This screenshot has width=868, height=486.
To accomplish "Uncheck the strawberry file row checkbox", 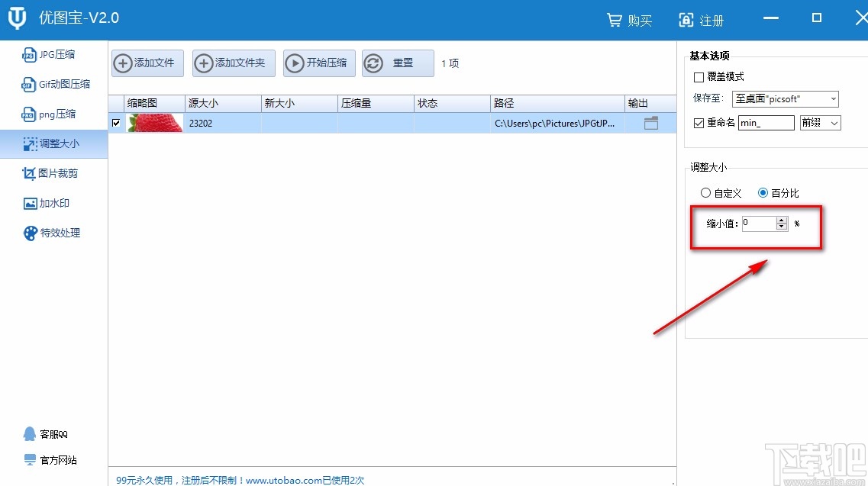I will [x=117, y=122].
